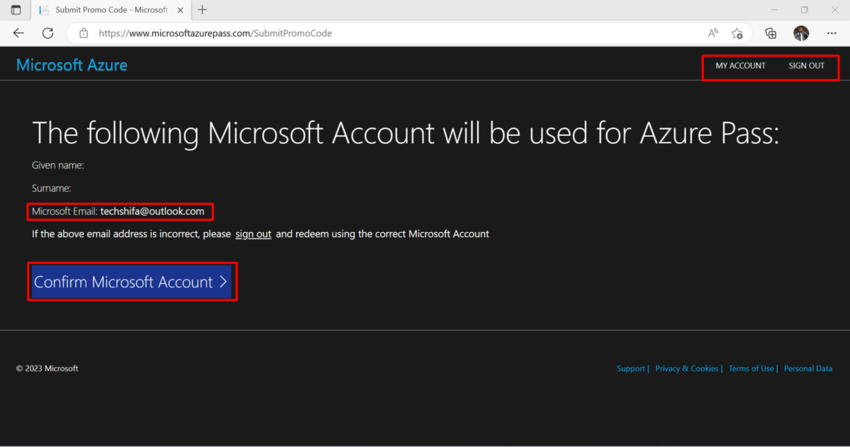This screenshot has height=447, width=850.
Task: Click the inline sign out link
Action: pyautogui.click(x=253, y=234)
